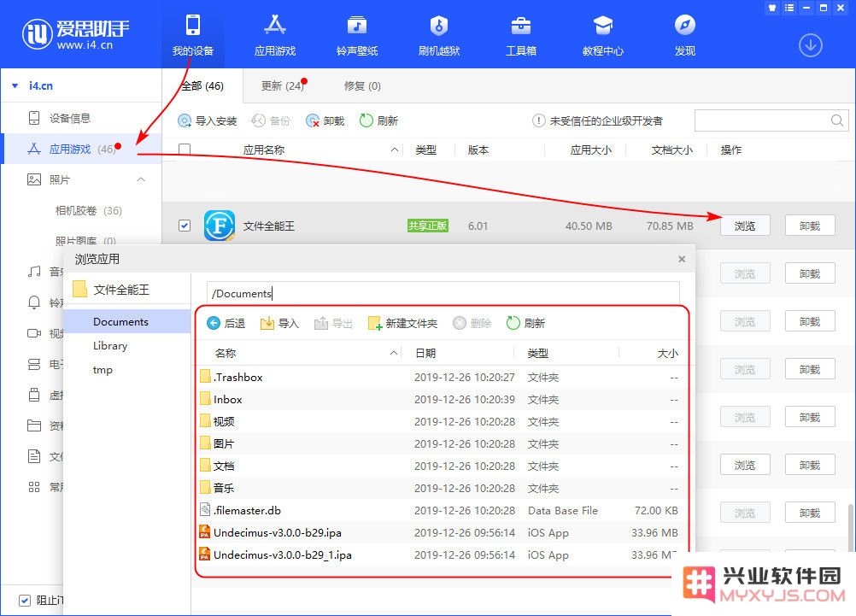Click the untrusted enterprise developer warning icon
Image resolution: width=856 pixels, height=616 pixels.
(x=538, y=120)
